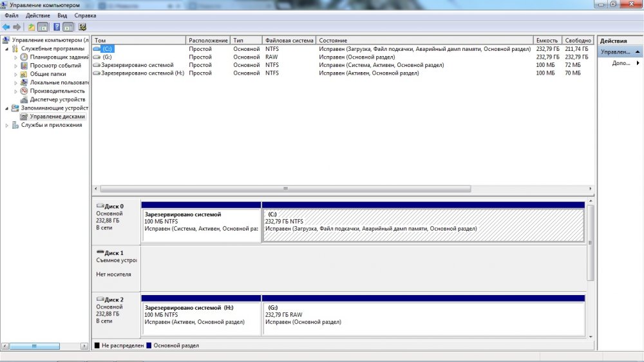Collapse the Служебные программы node
The image size is (644, 362).
coord(7,48)
